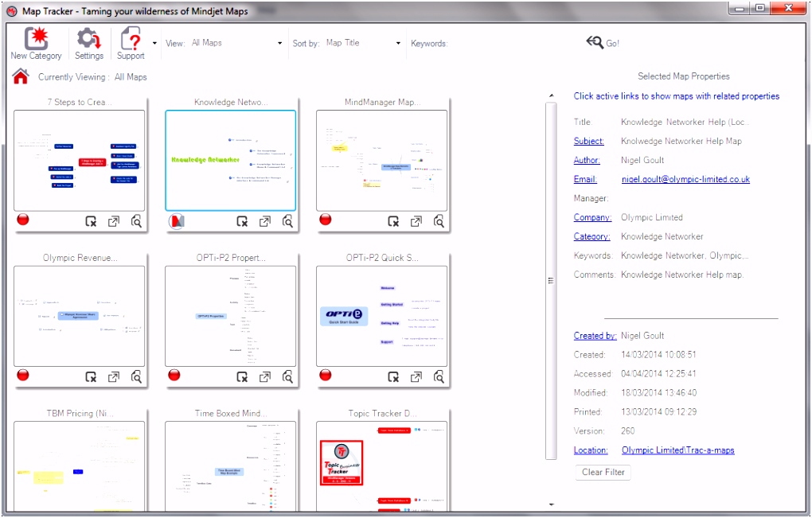Open the View combo box showing All Maps
Image resolution: width=812 pixels, height=518 pixels.
[236, 43]
